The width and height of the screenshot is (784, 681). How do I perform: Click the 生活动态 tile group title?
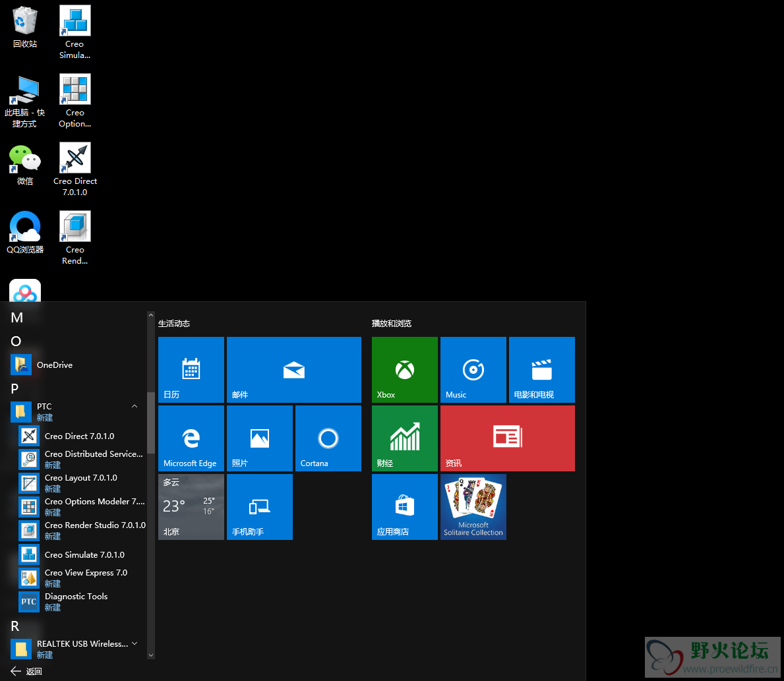174,324
